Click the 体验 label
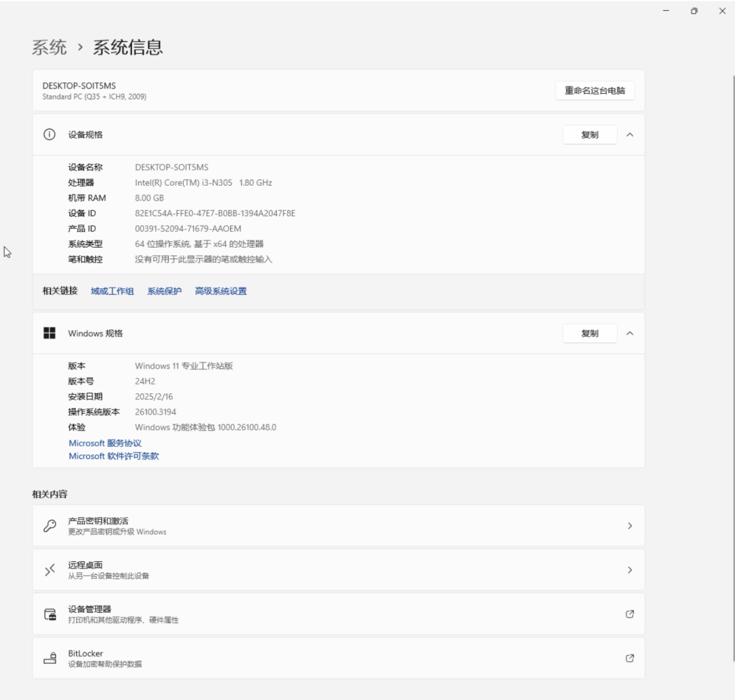Screen dimensions: 735x700 click(x=77, y=427)
